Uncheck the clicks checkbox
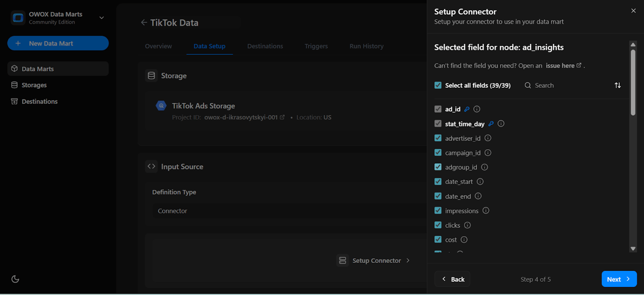The image size is (644, 295). [x=438, y=225]
